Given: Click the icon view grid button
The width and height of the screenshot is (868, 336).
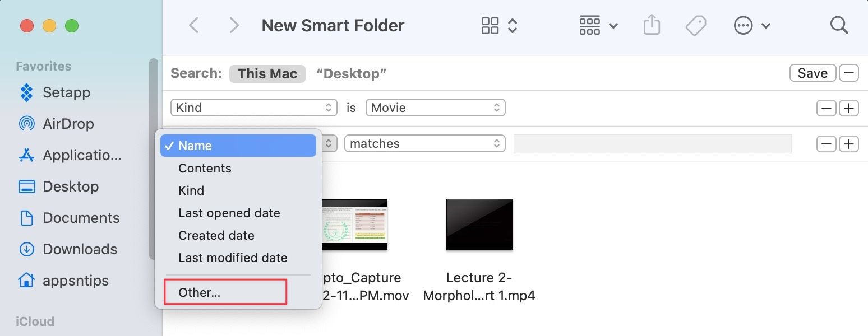Looking at the screenshot, I should pos(491,26).
